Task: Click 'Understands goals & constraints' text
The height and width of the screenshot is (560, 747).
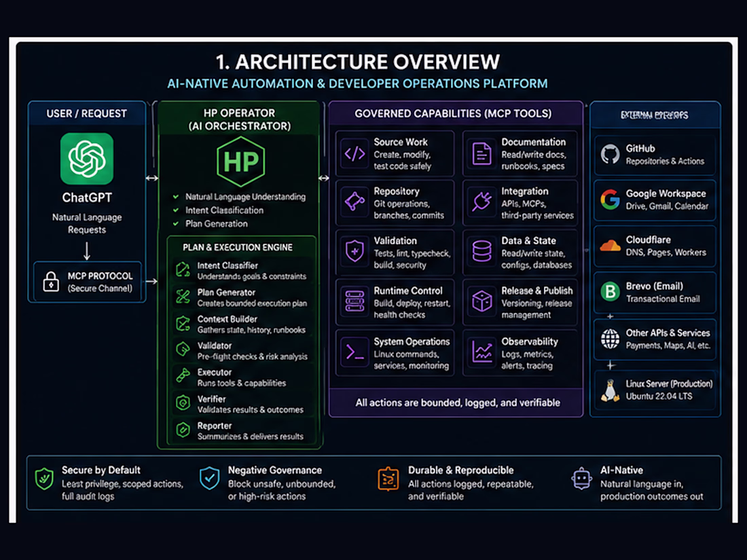Action: point(251,276)
